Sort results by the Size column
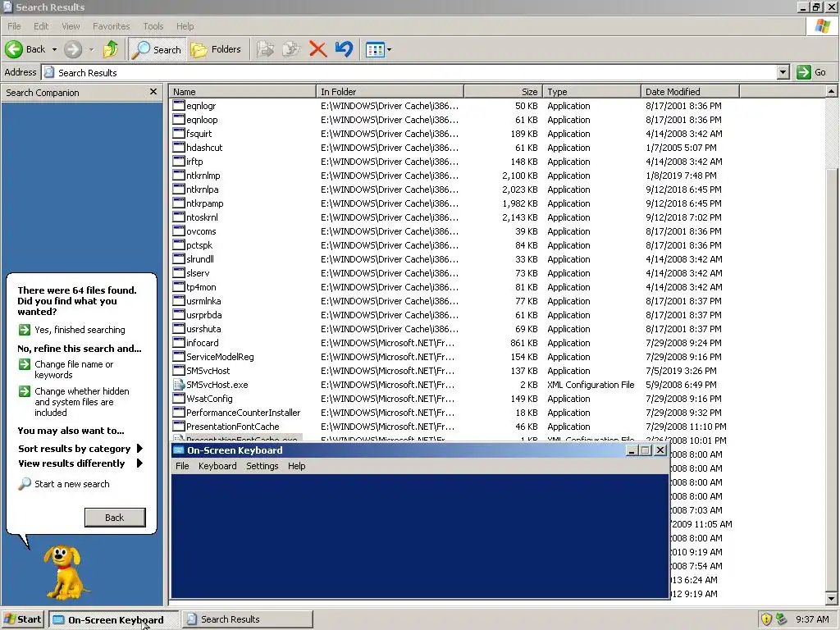840x630 pixels. [x=503, y=92]
